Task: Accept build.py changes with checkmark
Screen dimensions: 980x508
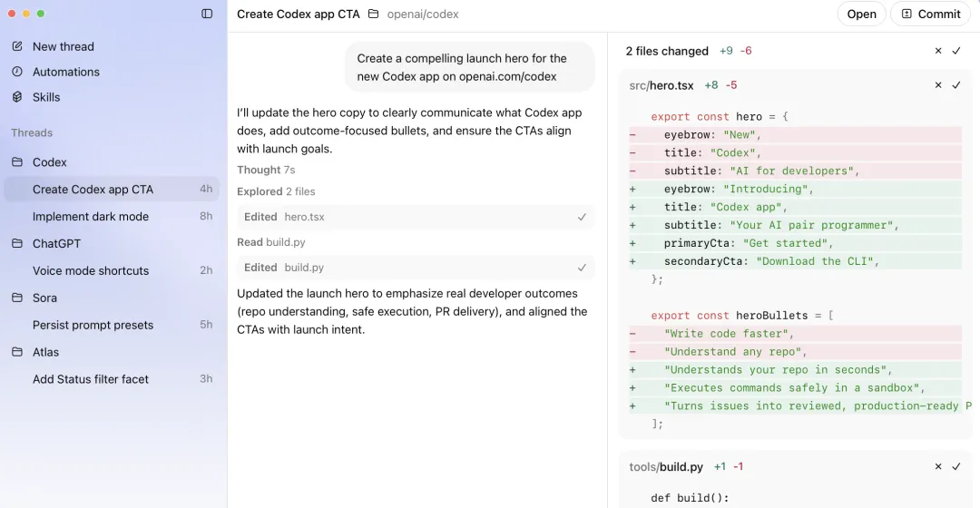Action: (x=956, y=466)
